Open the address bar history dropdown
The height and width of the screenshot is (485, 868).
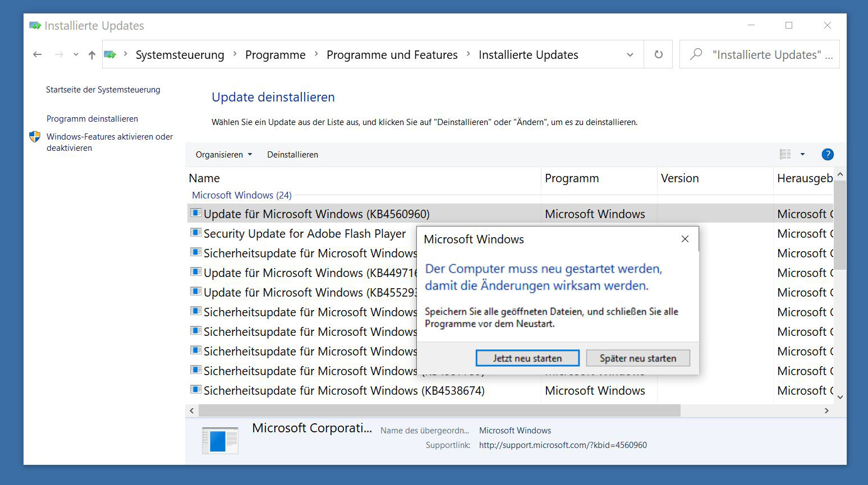click(x=630, y=54)
